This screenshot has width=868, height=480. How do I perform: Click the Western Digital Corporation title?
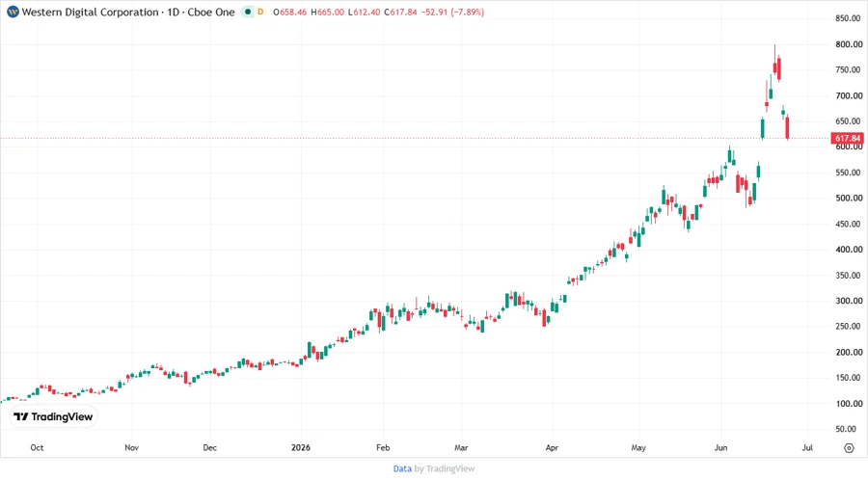tap(91, 12)
